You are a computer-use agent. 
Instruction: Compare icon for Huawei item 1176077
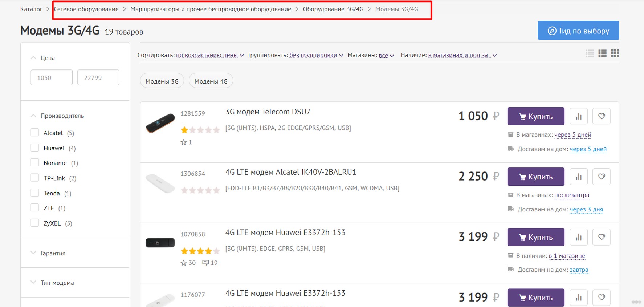[x=579, y=298]
